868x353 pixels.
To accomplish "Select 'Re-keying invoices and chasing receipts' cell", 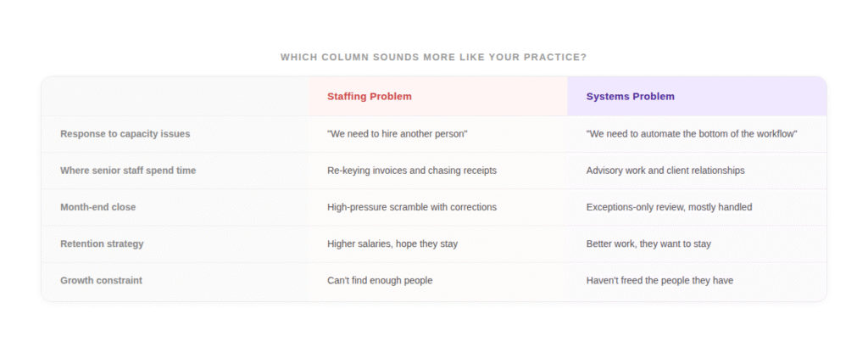I will click(412, 171).
